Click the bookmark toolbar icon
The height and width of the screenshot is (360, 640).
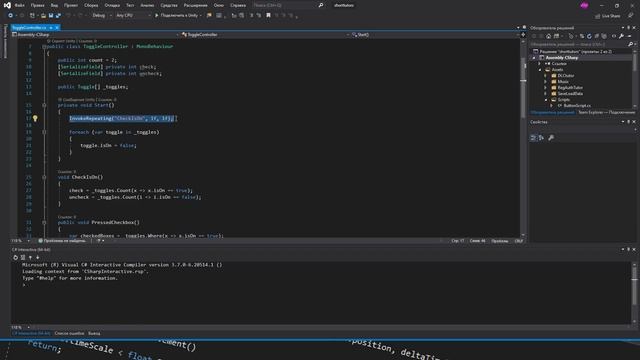click(x=268, y=16)
